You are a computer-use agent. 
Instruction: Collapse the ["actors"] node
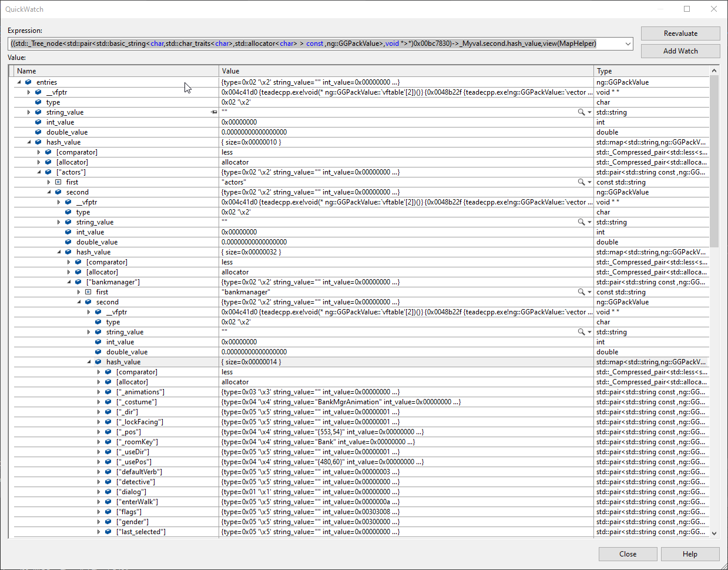[39, 172]
